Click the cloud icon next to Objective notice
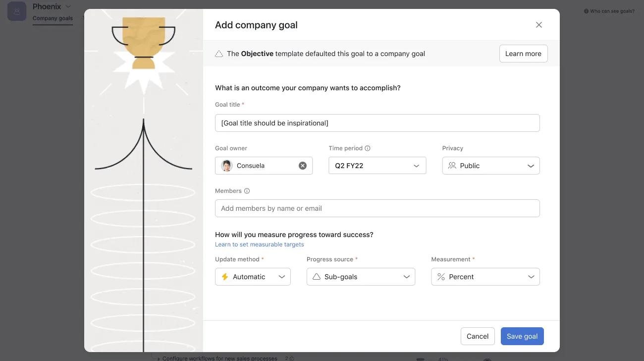Screen dimensions: 644x361 (219, 54)
